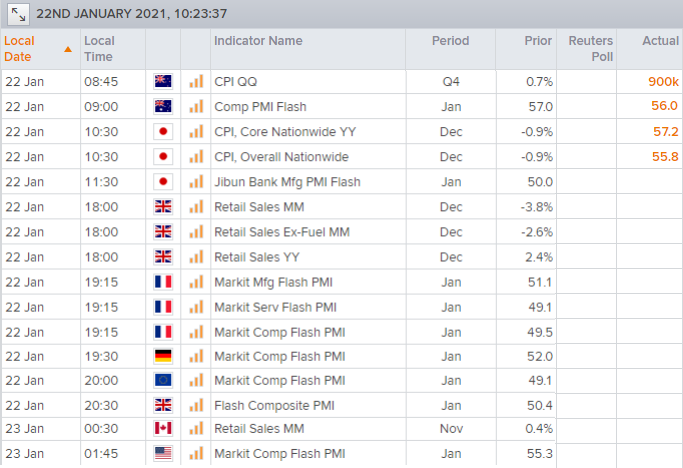Click Canada flag beside Retail Sales MM
Image resolution: width=683 pixels, height=468 pixels.
tap(163, 428)
